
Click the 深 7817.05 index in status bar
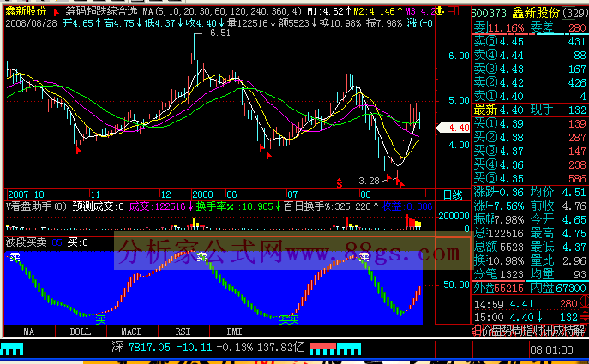pos(141,347)
